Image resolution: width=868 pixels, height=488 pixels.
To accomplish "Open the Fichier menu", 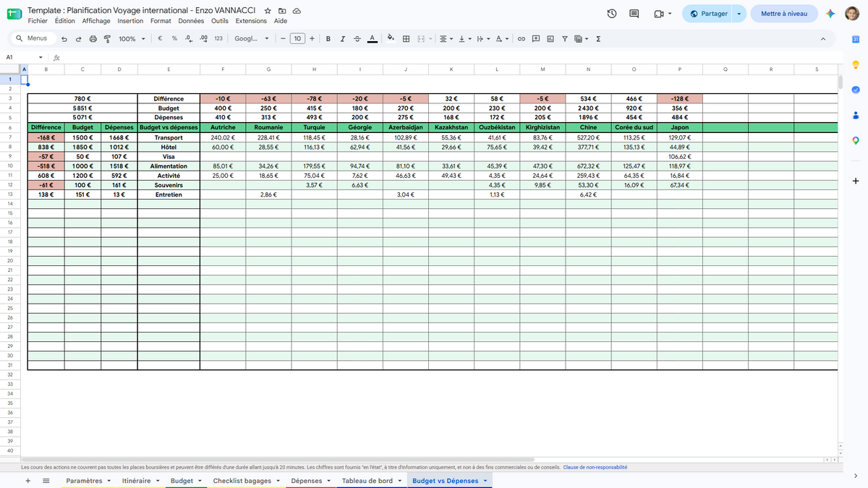I will point(38,21).
